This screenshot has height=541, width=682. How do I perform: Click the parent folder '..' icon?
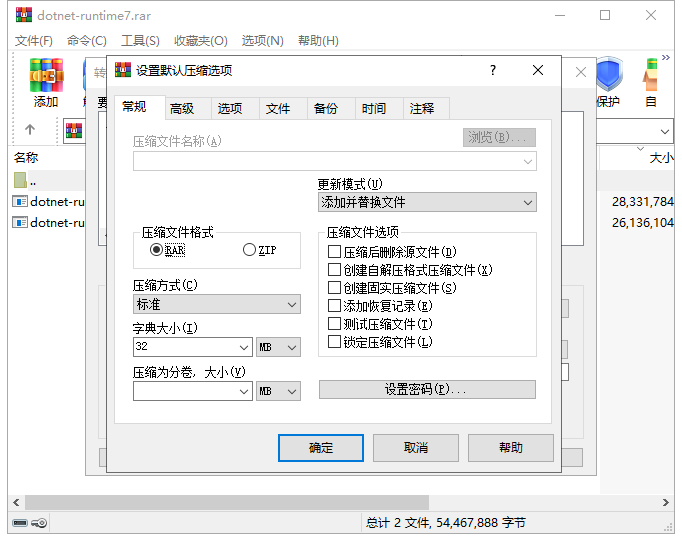click(20, 180)
